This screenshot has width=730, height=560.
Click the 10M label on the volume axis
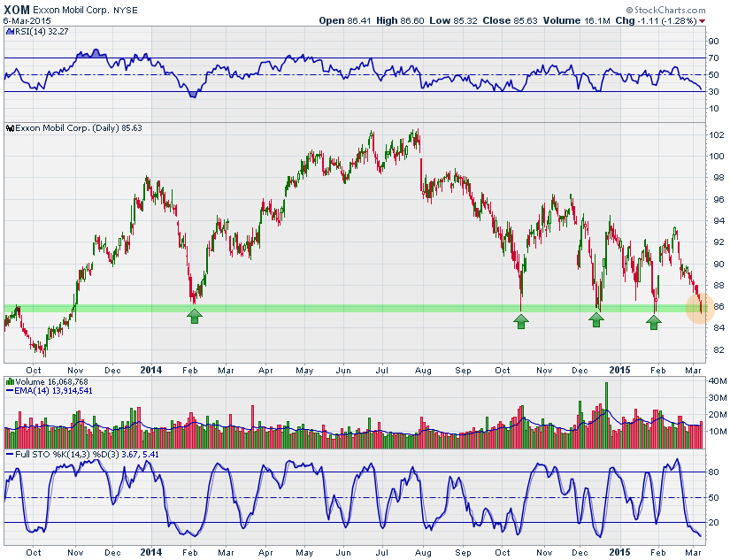[717, 432]
